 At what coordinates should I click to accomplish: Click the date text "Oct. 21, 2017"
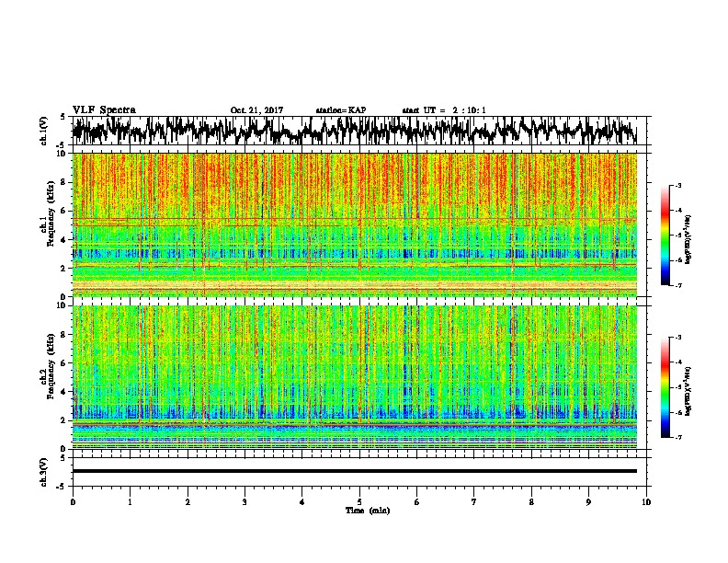[256, 110]
